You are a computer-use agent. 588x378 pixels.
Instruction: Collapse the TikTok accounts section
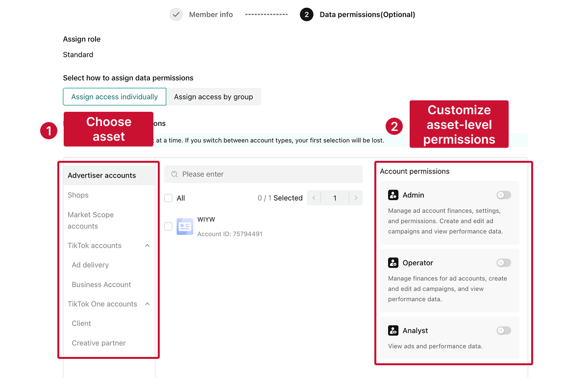pos(147,246)
